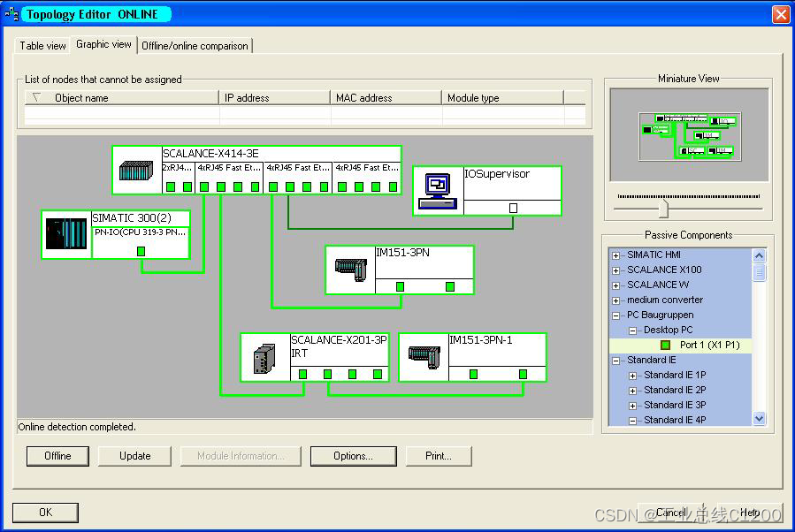
Task: Click second port of first 4xRJ45 Fast Et... module
Action: pos(221,187)
